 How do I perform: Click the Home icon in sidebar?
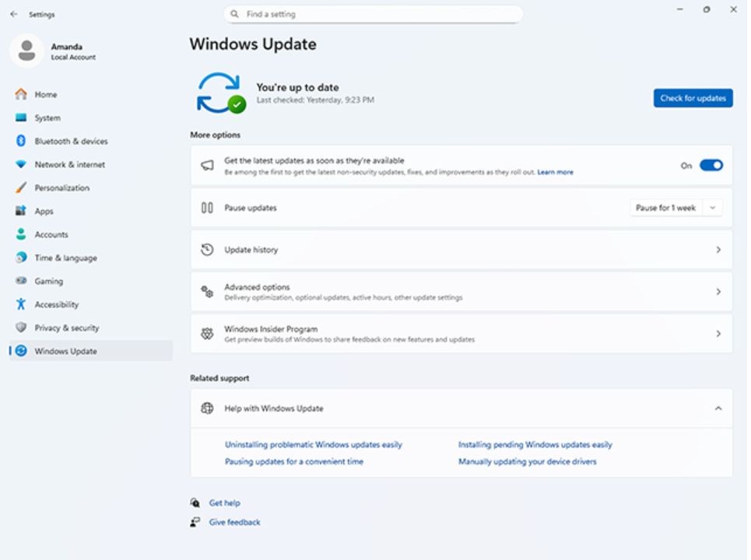point(21,94)
